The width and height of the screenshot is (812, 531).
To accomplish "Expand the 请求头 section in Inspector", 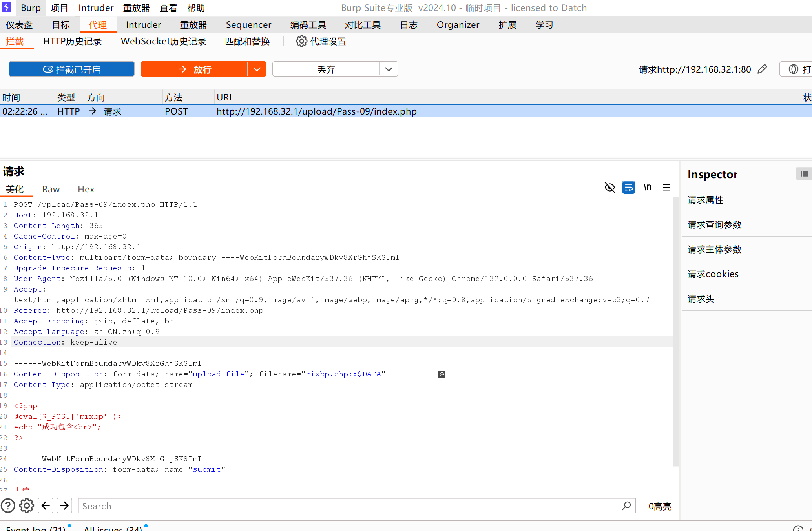I will pos(701,299).
